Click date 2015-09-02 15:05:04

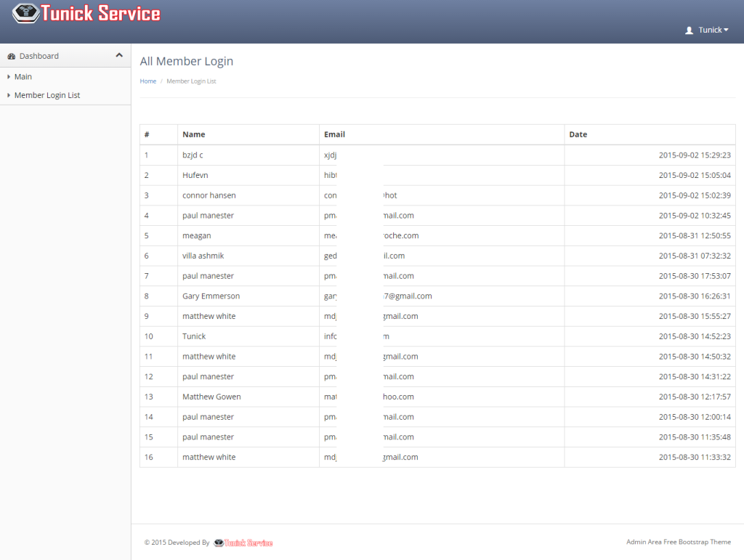click(x=695, y=176)
